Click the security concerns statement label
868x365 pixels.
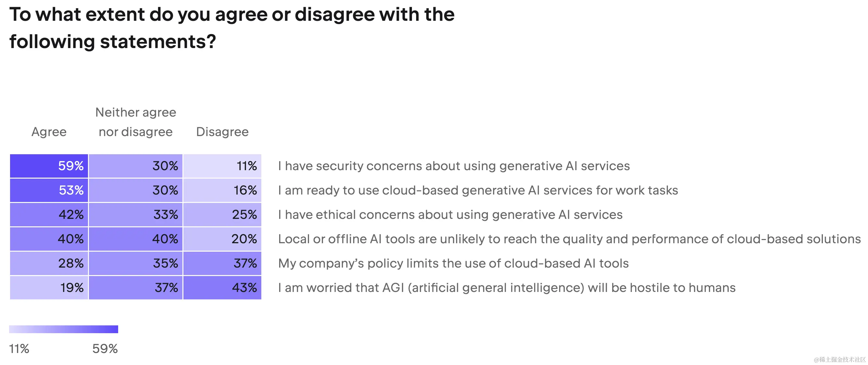pos(453,166)
